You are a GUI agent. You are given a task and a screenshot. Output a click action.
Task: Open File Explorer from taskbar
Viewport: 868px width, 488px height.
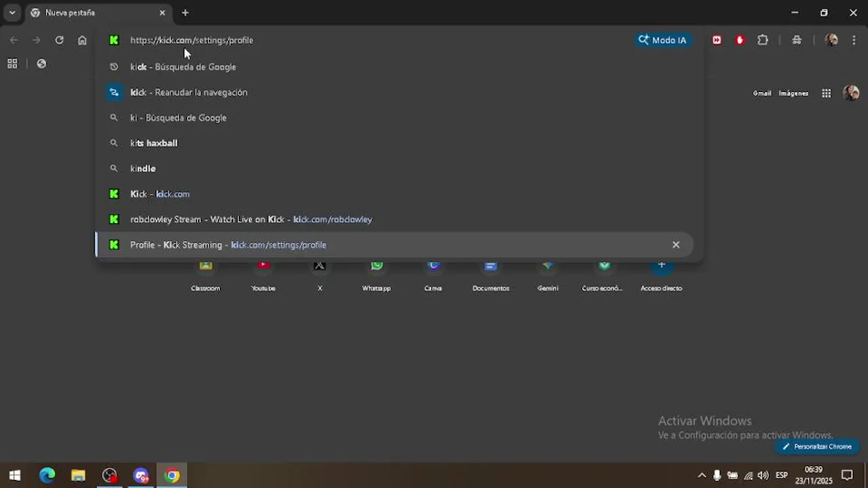78,476
